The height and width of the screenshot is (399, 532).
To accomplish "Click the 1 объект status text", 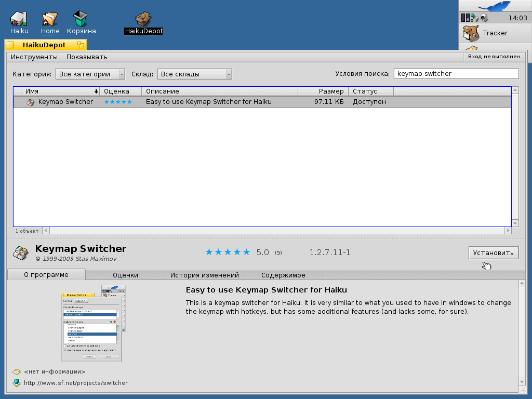I will (x=27, y=231).
